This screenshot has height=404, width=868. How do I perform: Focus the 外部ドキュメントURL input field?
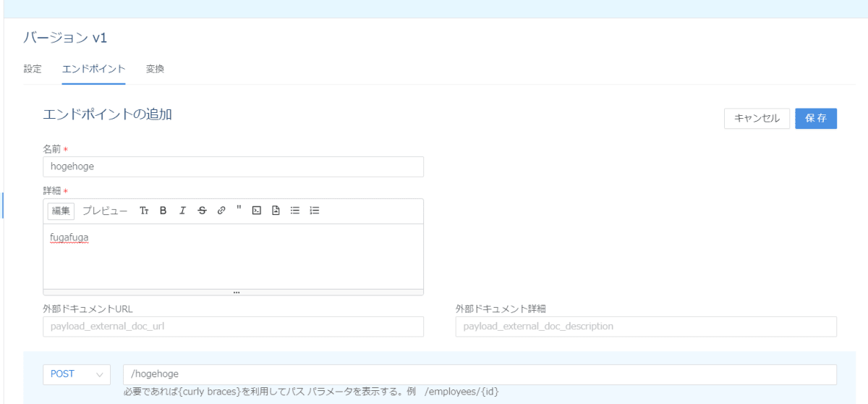[x=234, y=327]
